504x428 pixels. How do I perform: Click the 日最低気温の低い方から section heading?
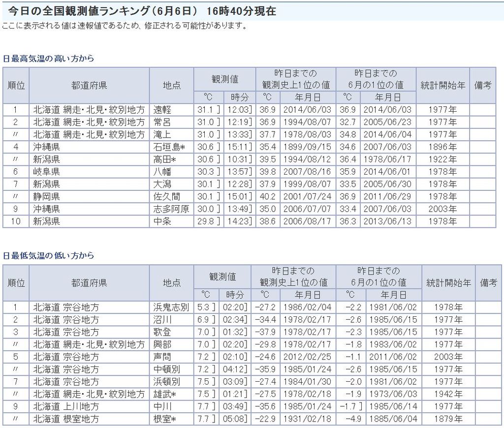click(48, 256)
